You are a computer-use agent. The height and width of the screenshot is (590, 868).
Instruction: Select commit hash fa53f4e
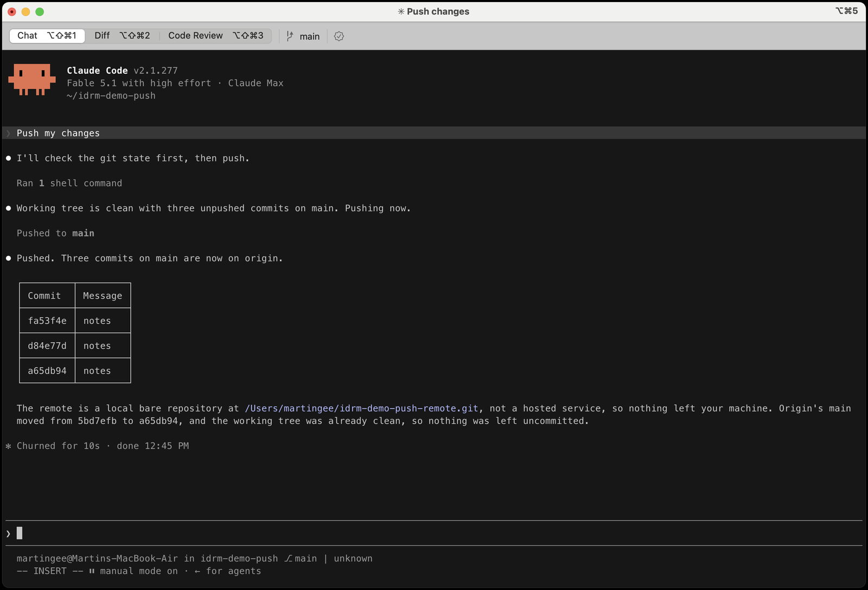click(x=47, y=320)
